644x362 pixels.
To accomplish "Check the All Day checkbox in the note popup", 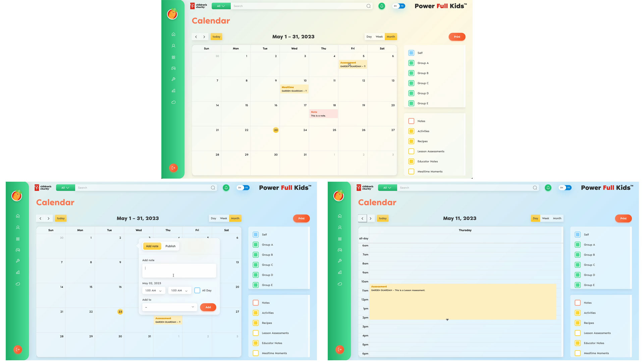I will [x=197, y=291].
